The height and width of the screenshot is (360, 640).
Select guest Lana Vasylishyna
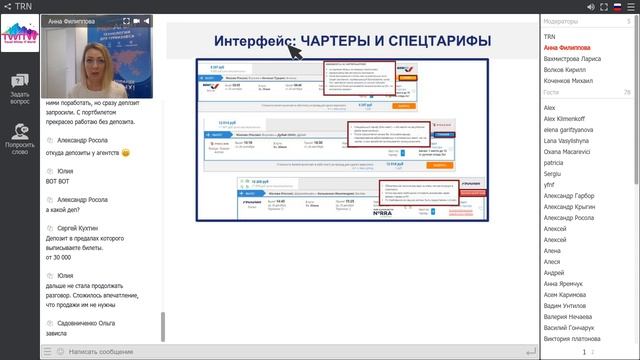coord(566,141)
